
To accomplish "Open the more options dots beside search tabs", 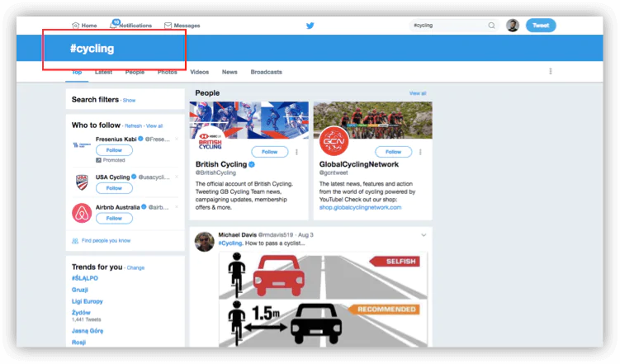I will tap(551, 71).
